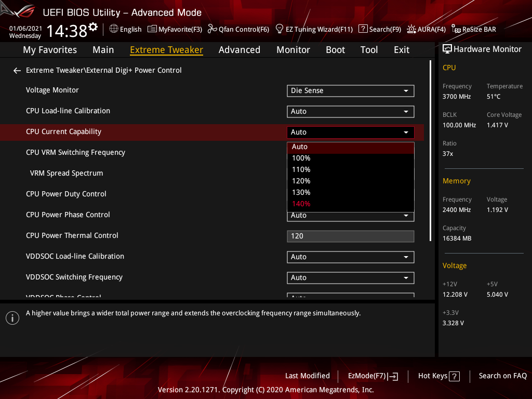The height and width of the screenshot is (399, 532).
Task: Open MyFavorite(F3) list icon
Action: 152,29
